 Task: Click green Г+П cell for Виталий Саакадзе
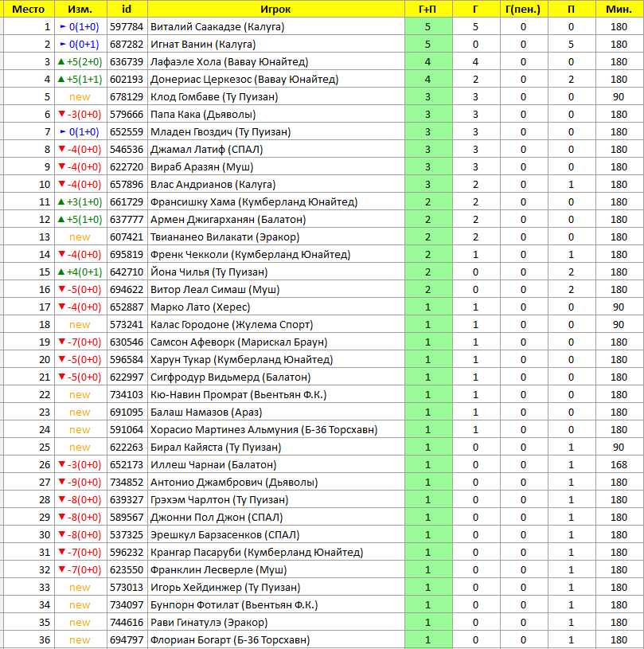[x=428, y=27]
